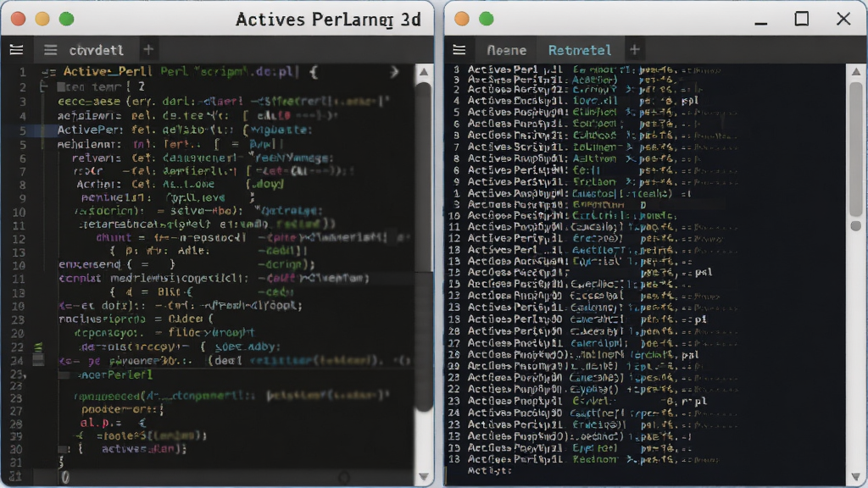Viewport: 868px width, 488px height.
Task: Click green dot of right window
Action: [x=486, y=19]
